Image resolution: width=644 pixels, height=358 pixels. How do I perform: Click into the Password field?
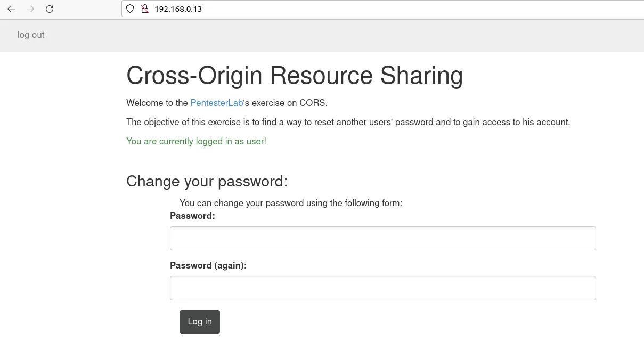point(382,238)
